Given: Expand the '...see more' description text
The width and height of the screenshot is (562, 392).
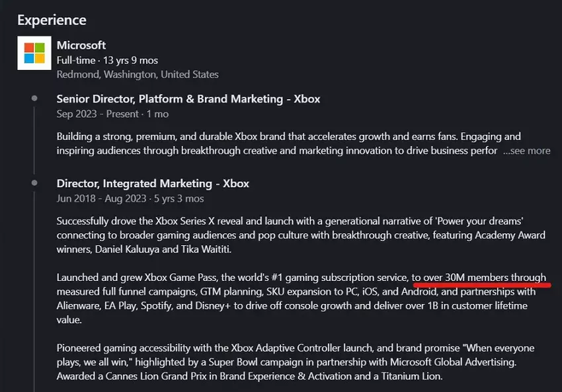Looking at the screenshot, I should (526, 150).
